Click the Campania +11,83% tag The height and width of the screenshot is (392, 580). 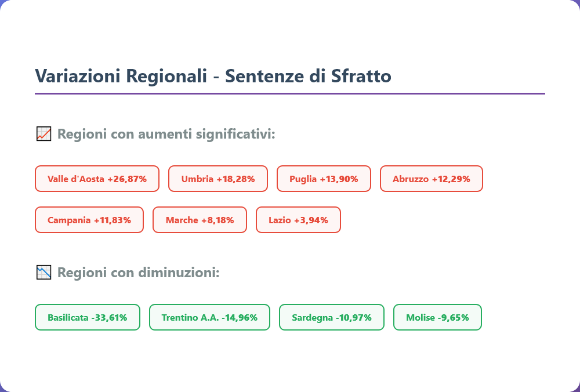point(89,220)
